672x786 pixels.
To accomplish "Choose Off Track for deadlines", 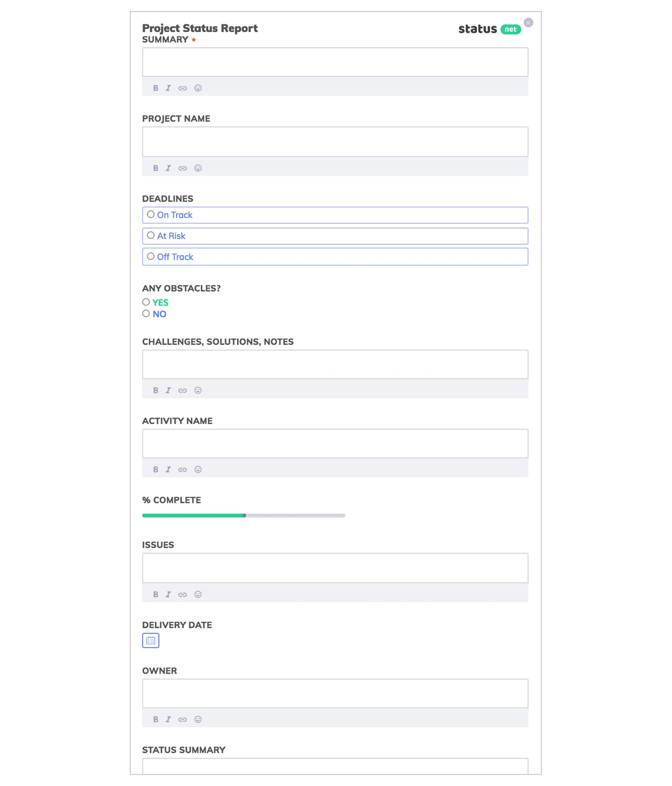I will (x=151, y=257).
